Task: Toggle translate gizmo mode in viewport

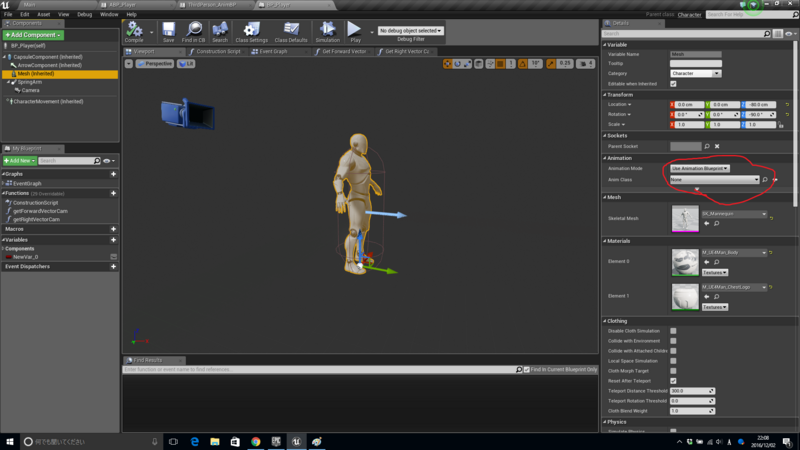Action: coord(447,64)
